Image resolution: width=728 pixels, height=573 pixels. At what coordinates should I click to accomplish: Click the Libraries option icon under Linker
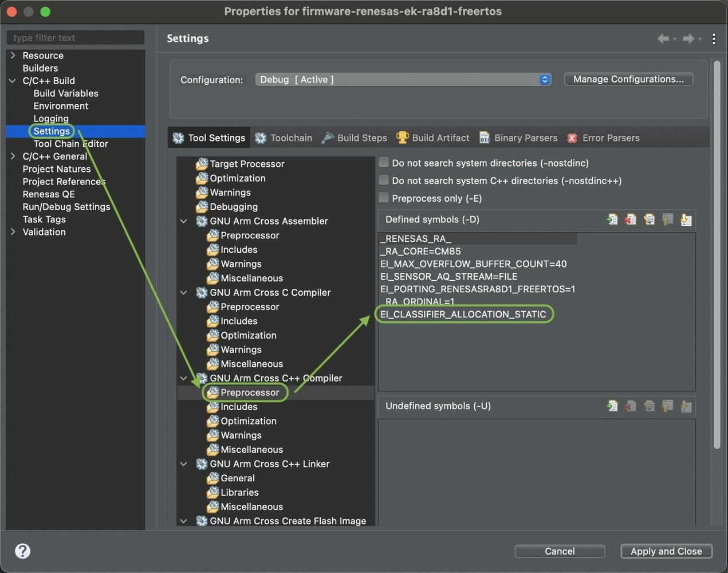pyautogui.click(x=213, y=493)
